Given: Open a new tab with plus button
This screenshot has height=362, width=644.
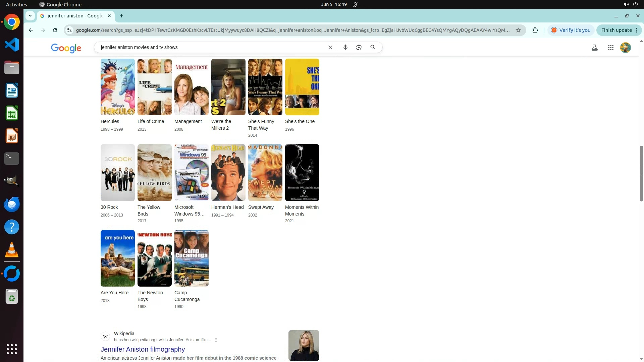Looking at the screenshot, I should coord(121,16).
